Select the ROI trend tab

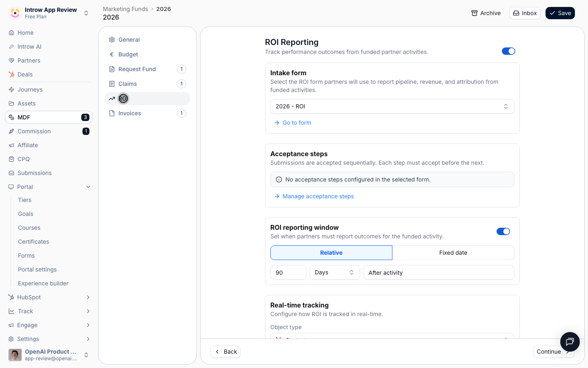(147, 99)
